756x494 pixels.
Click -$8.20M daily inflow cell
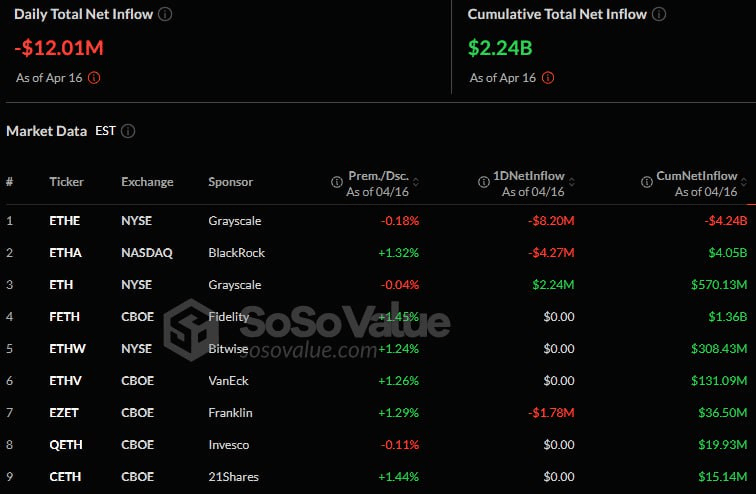click(551, 221)
